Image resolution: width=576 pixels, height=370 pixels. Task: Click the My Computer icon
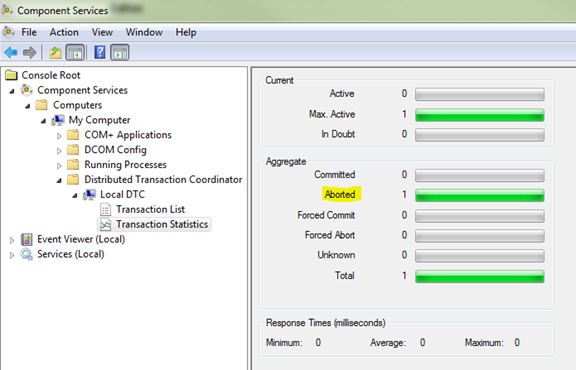click(x=58, y=120)
